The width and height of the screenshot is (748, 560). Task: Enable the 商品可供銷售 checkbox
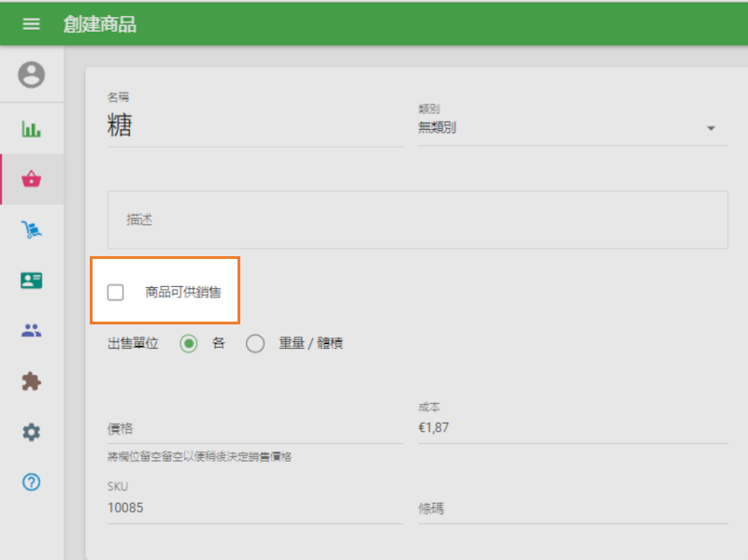115,292
